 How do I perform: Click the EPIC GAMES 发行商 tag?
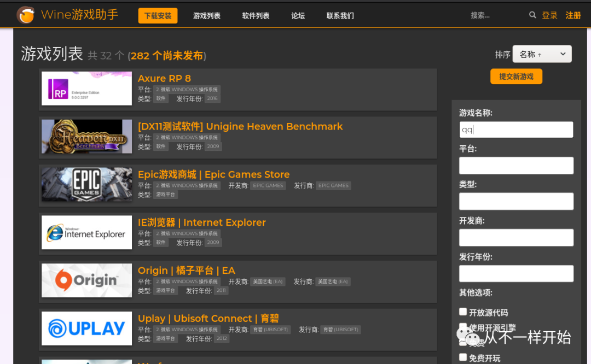coord(334,186)
